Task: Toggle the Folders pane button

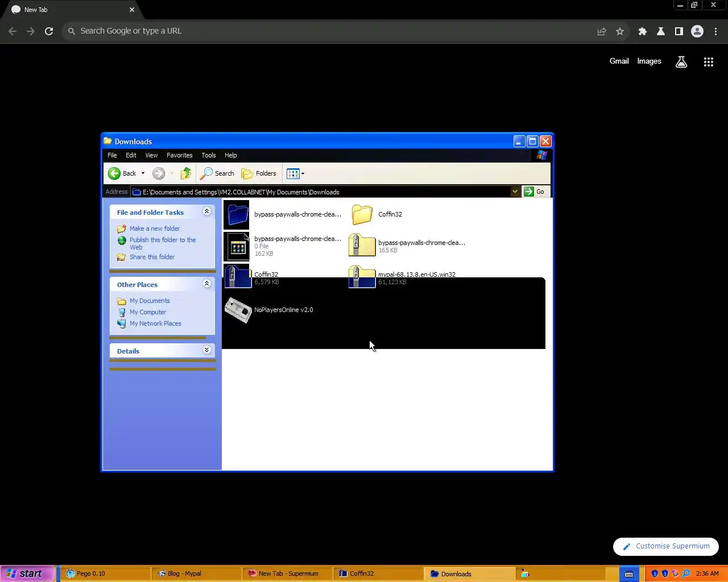Action: coord(259,173)
